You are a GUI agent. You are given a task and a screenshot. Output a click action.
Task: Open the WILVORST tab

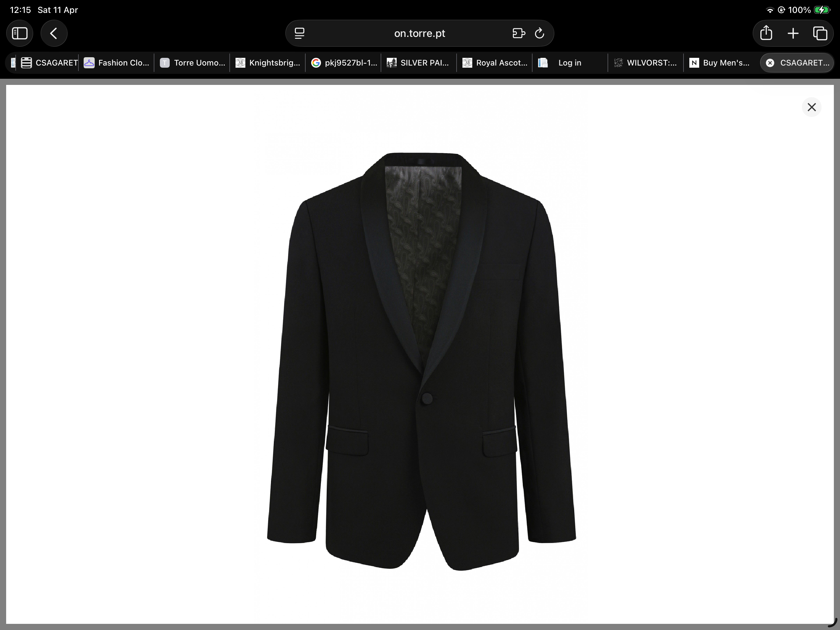(646, 63)
